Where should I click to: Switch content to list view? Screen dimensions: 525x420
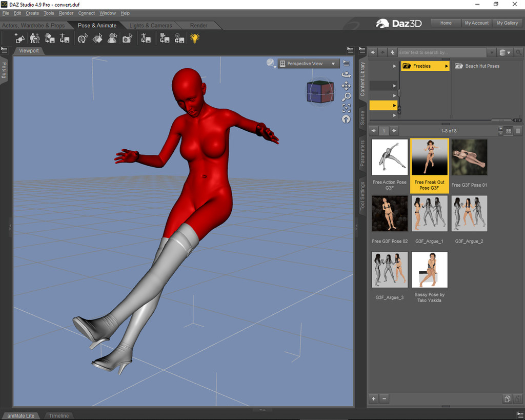[x=518, y=131]
